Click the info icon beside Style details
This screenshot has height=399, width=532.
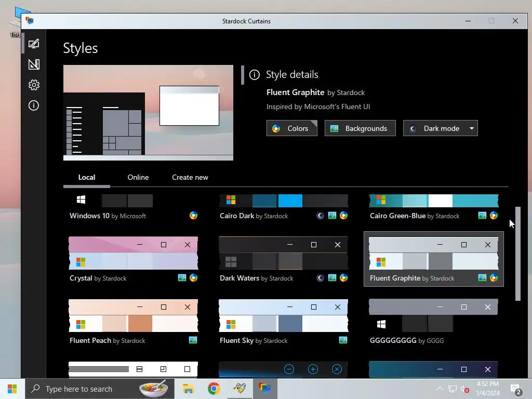[x=255, y=75]
